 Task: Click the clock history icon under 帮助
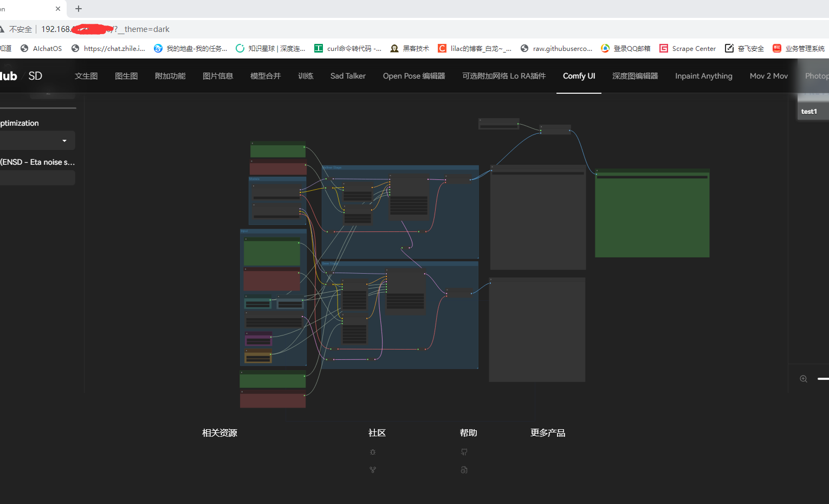(x=464, y=469)
